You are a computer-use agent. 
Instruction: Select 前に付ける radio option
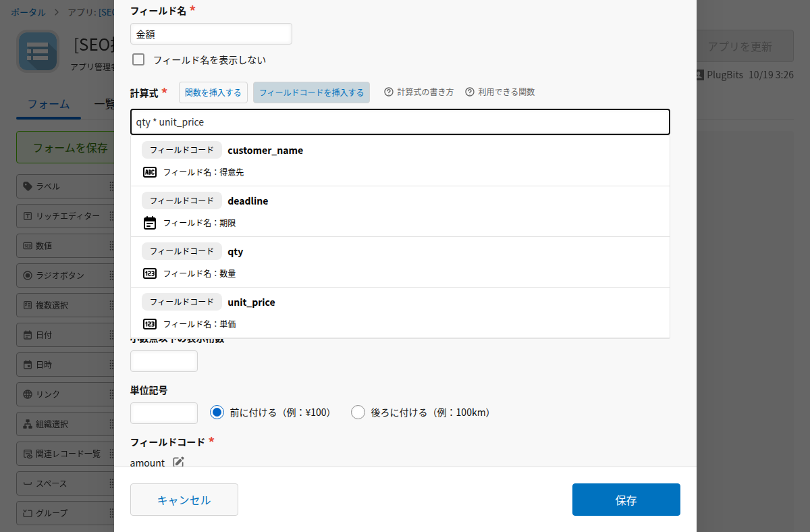(217, 412)
